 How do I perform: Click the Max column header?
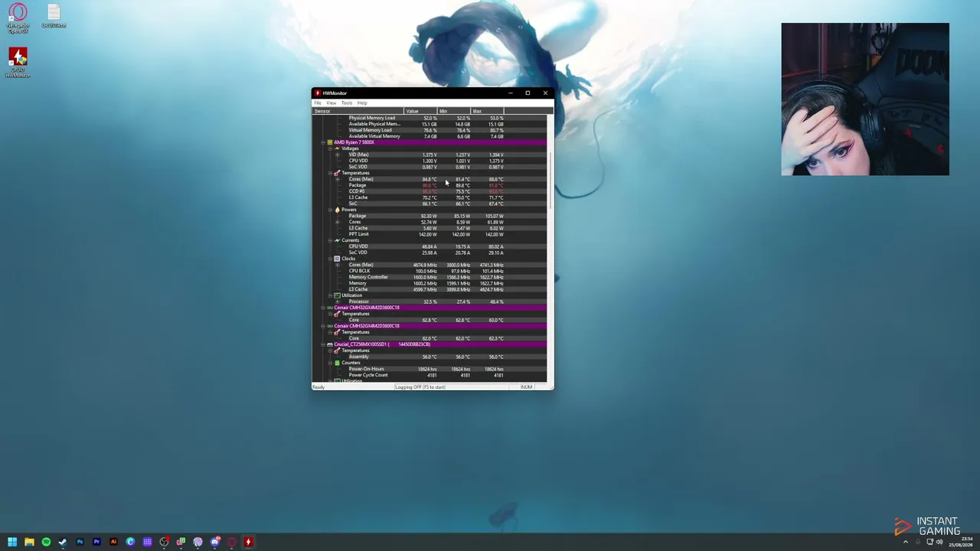[485, 111]
